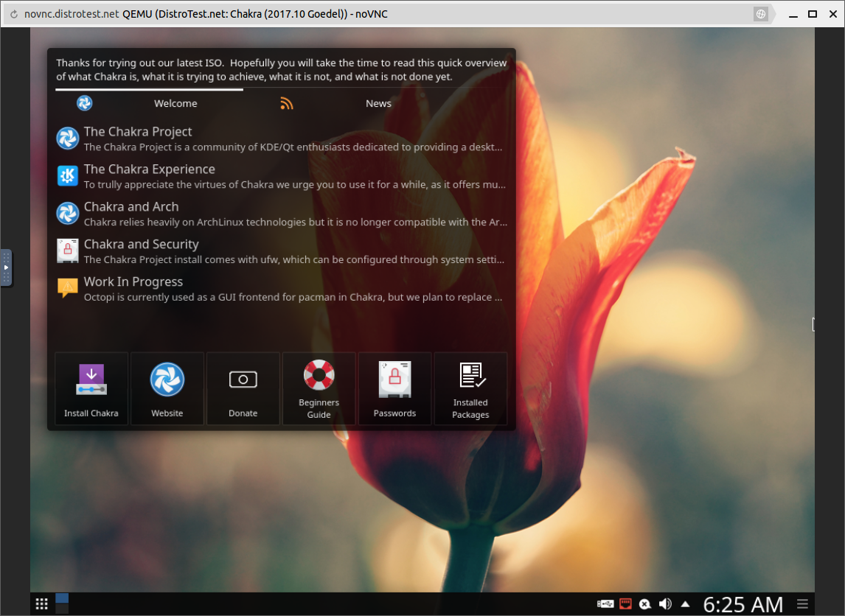Click the network tray icon
The image size is (845, 616).
click(x=625, y=604)
